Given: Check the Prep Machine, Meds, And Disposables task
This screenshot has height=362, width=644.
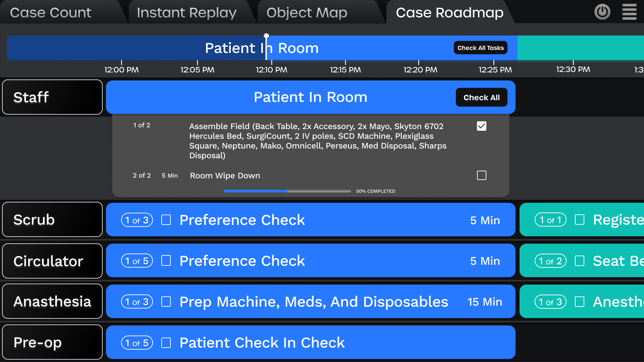Looking at the screenshot, I should tap(166, 301).
